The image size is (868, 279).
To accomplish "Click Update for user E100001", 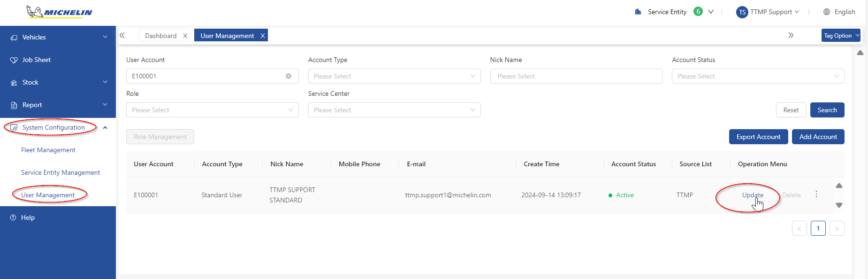I will [x=753, y=195].
